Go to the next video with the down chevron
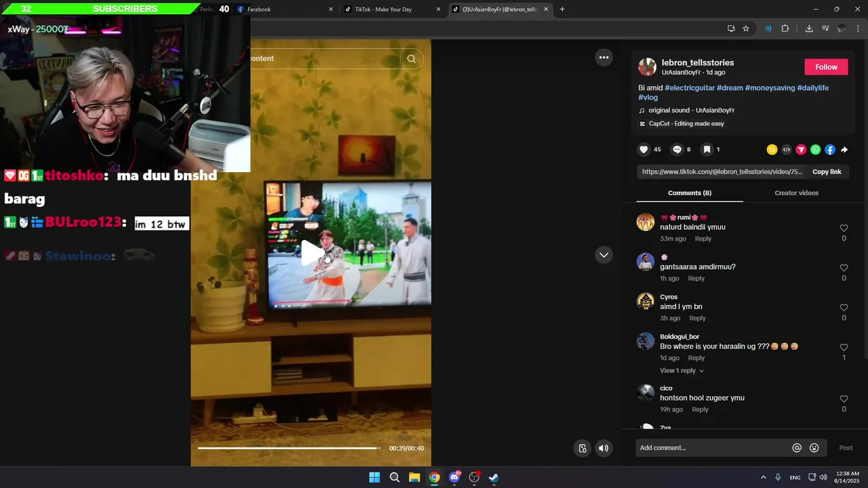This screenshot has height=488, width=868. (x=604, y=255)
